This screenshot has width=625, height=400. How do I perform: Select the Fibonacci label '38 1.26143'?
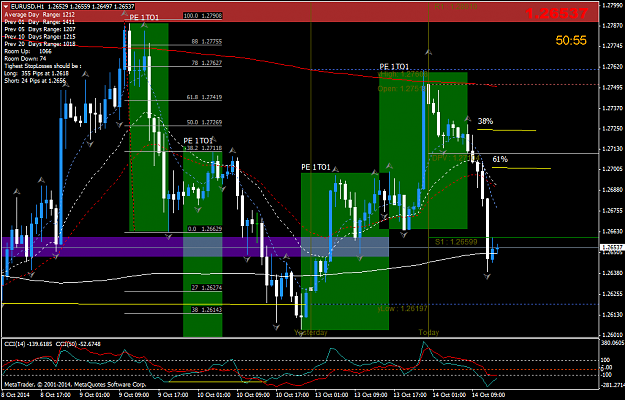pyautogui.click(x=206, y=309)
